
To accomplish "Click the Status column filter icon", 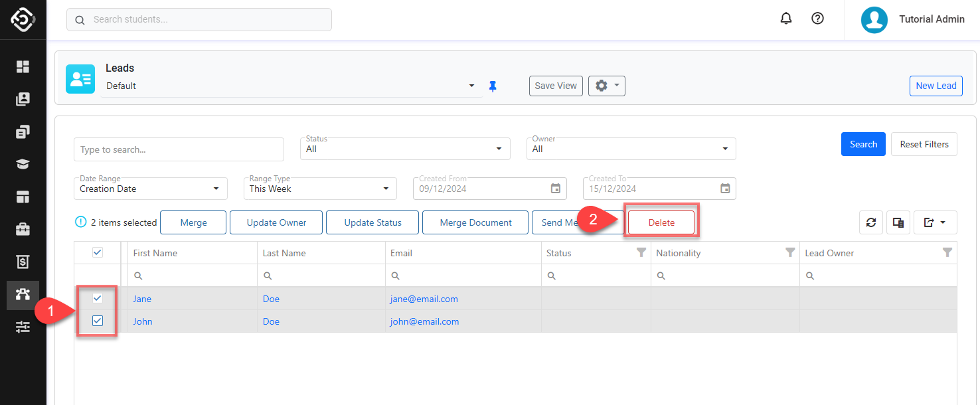I will point(641,253).
